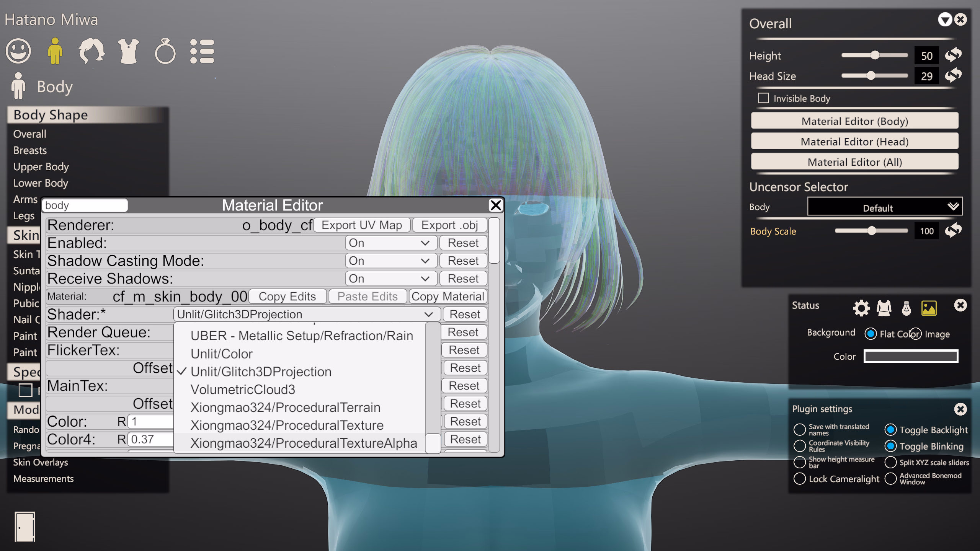Screen dimensions: 980x551
Task: Choose Xiongmao324/ProceduralTerrain shader from list
Action: click(285, 408)
